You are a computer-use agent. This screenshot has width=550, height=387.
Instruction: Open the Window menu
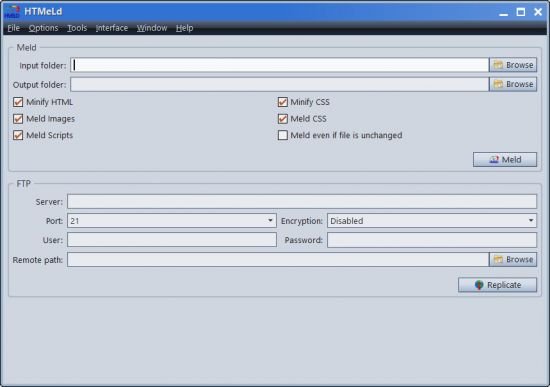coord(152,28)
